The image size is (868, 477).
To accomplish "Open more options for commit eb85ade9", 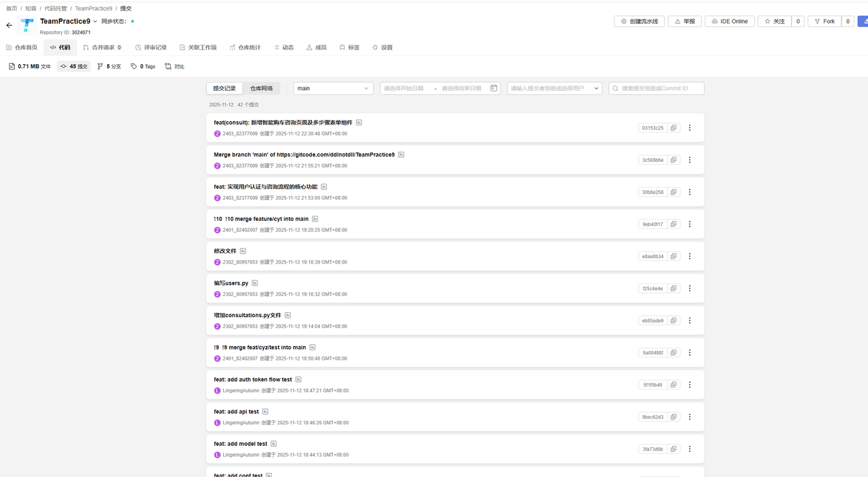I will pyautogui.click(x=690, y=320).
